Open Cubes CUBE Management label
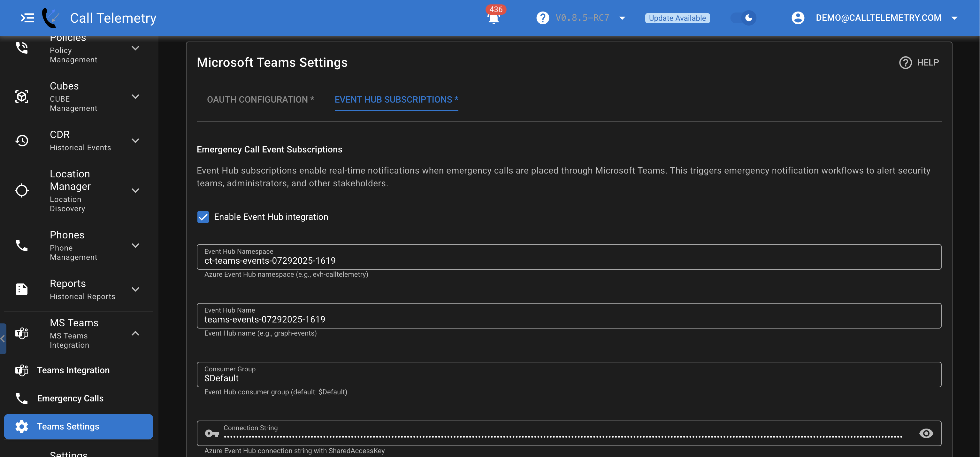Viewport: 980px width, 457px height. (x=73, y=97)
